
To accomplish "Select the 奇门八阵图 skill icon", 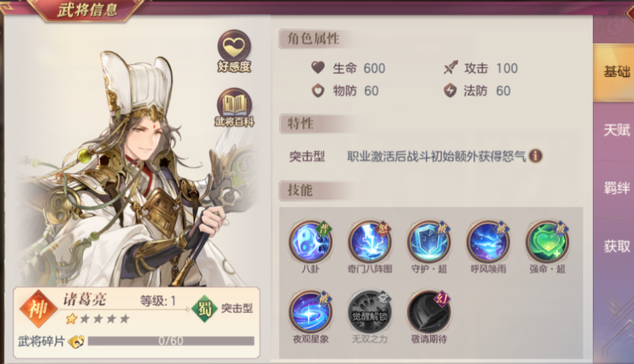I will coord(369,242).
